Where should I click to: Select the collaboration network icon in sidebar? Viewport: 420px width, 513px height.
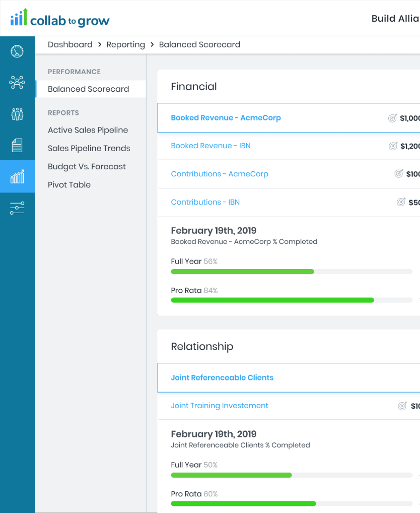click(17, 82)
